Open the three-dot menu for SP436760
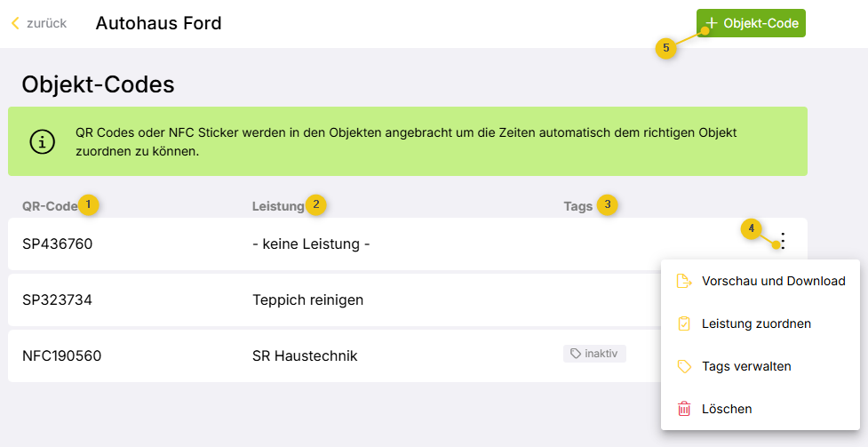868x447 pixels. [782, 242]
